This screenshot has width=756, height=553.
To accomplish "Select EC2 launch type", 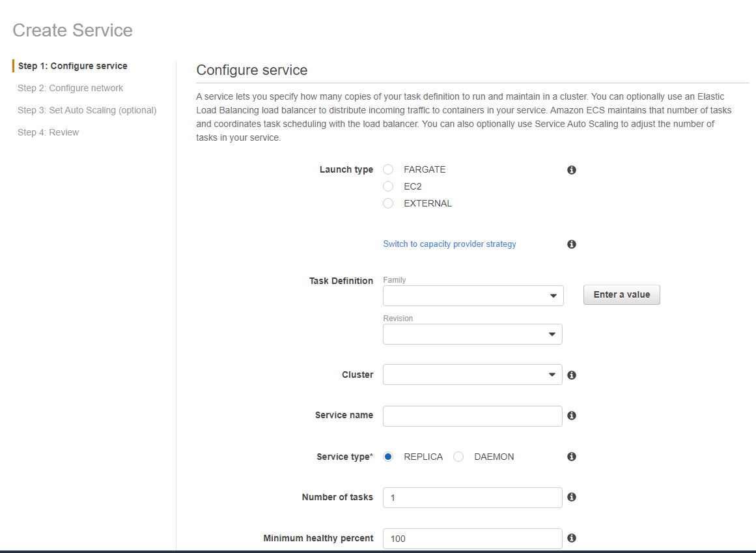I will pyautogui.click(x=388, y=186).
